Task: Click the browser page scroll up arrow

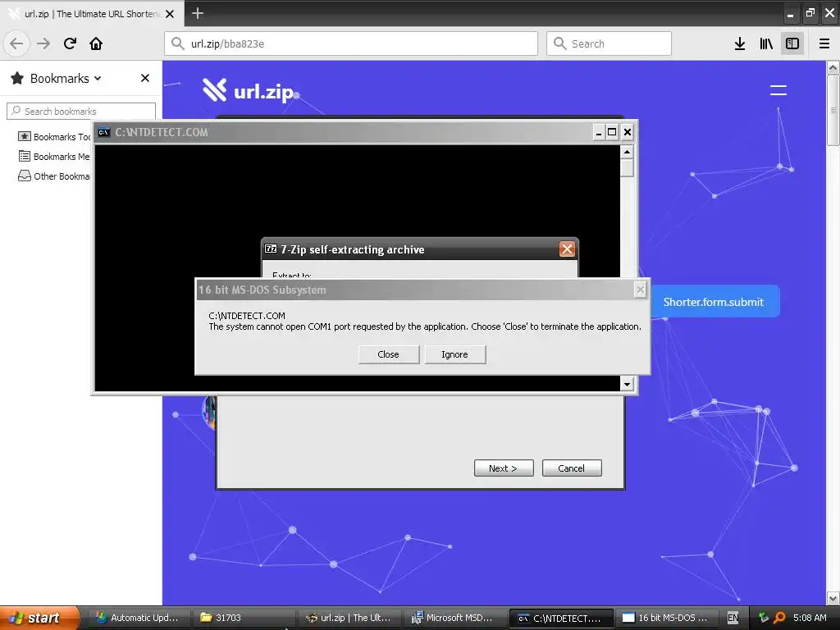Action: click(x=833, y=67)
